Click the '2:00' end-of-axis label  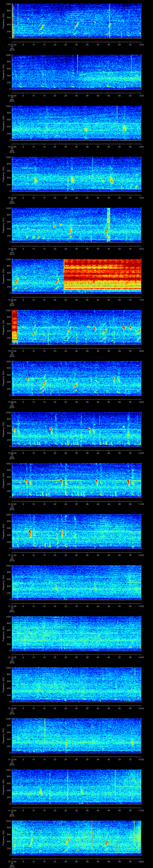141,44
